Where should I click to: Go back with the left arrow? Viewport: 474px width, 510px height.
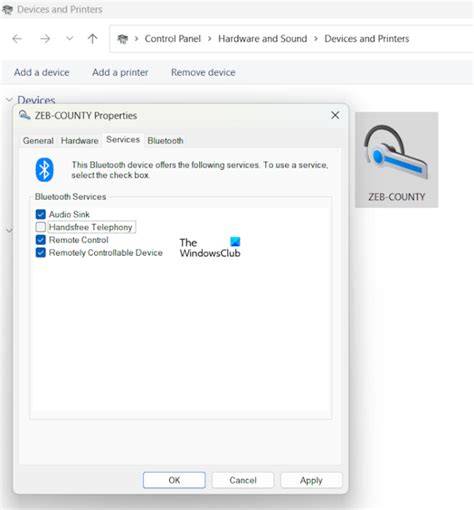click(17, 39)
